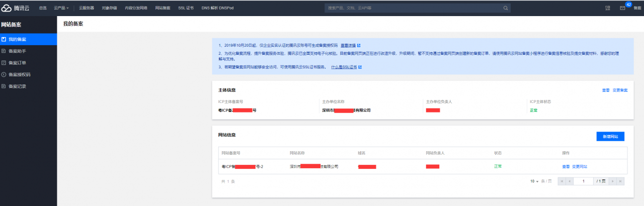Click the 主办单位名称 label

333,101
